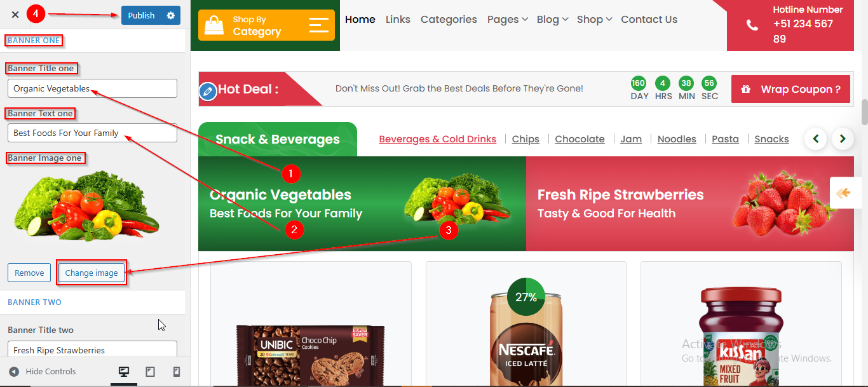Expand the Blog dropdown menu

552,20
